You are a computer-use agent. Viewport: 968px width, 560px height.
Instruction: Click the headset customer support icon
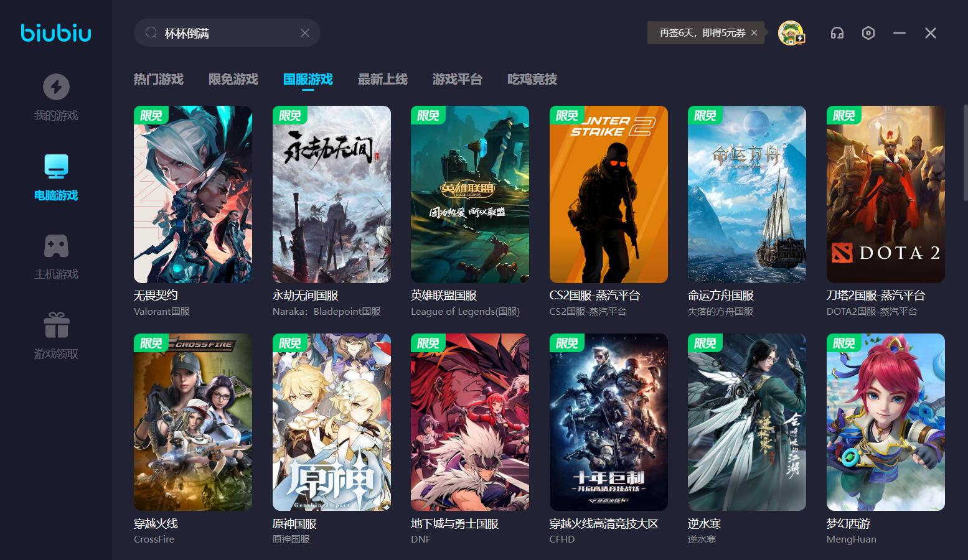[837, 33]
